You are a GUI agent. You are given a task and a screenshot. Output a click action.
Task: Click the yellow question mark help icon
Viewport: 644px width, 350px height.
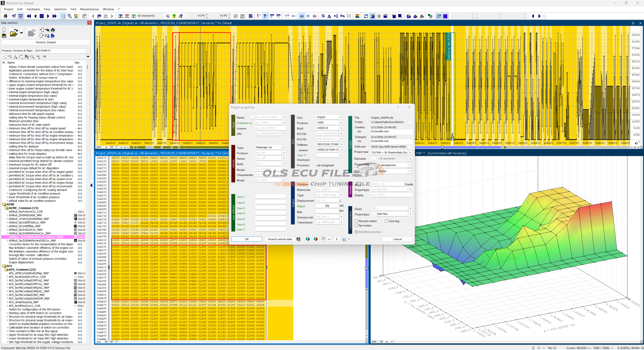(174, 16)
